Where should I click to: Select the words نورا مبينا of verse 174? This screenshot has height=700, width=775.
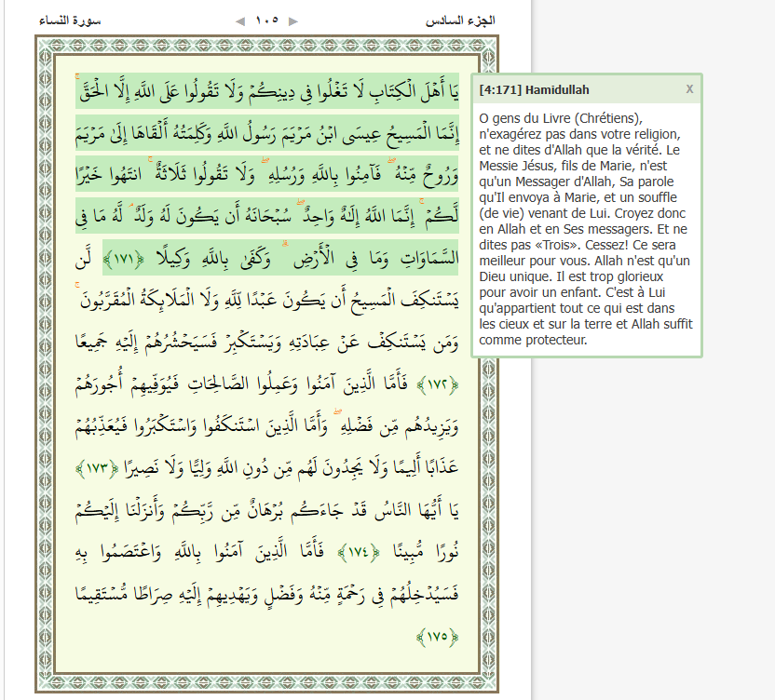click(426, 552)
